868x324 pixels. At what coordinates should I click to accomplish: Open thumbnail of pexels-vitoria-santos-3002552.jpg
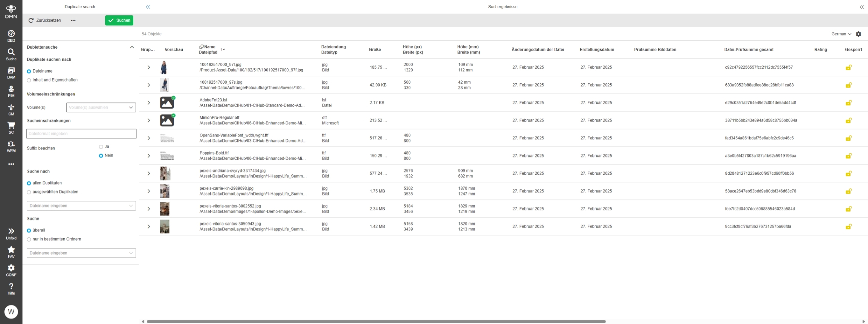coord(165,209)
